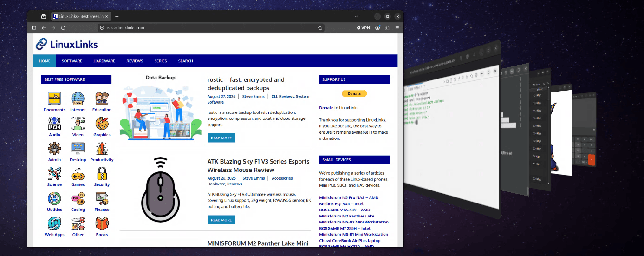Open the SOFTWARE menu item
The height and width of the screenshot is (256, 644).
pyautogui.click(x=72, y=61)
